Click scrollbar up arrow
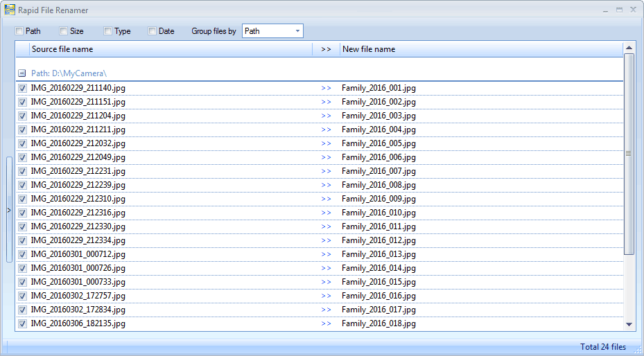The height and width of the screenshot is (356, 644). pyautogui.click(x=629, y=48)
